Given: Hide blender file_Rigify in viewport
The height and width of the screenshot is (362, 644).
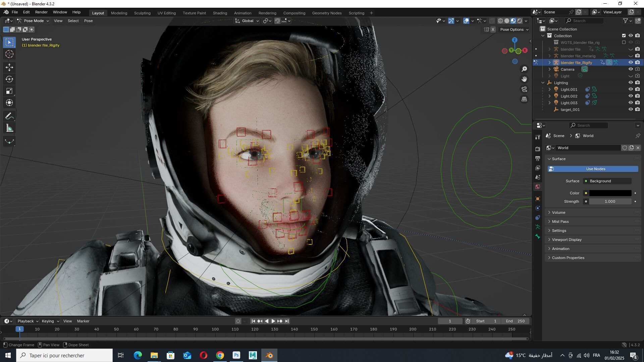Looking at the screenshot, I should tap(631, 63).
